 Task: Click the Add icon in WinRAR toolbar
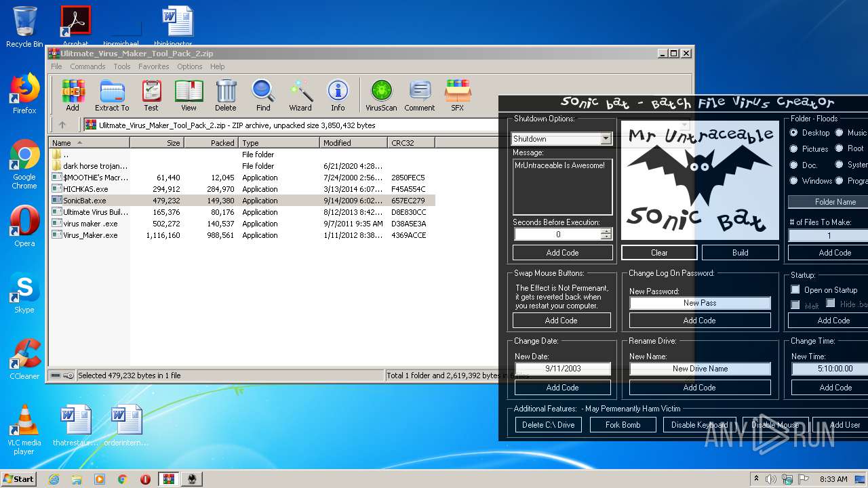click(x=73, y=96)
